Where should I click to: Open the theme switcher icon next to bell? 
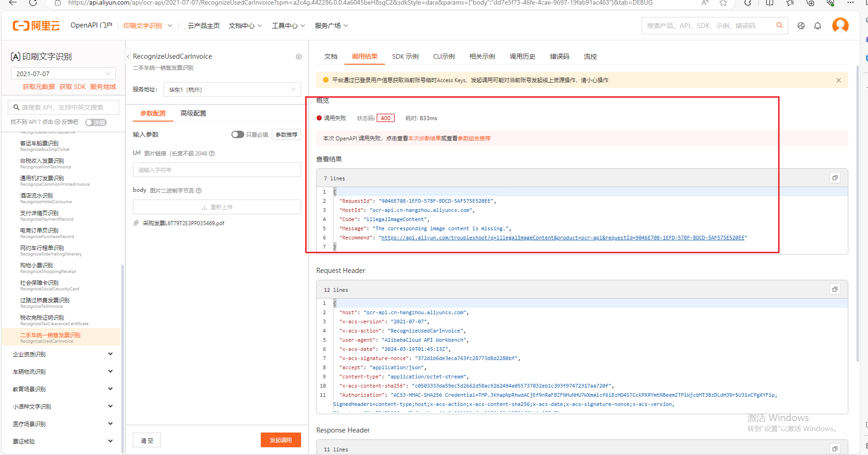[x=801, y=26]
